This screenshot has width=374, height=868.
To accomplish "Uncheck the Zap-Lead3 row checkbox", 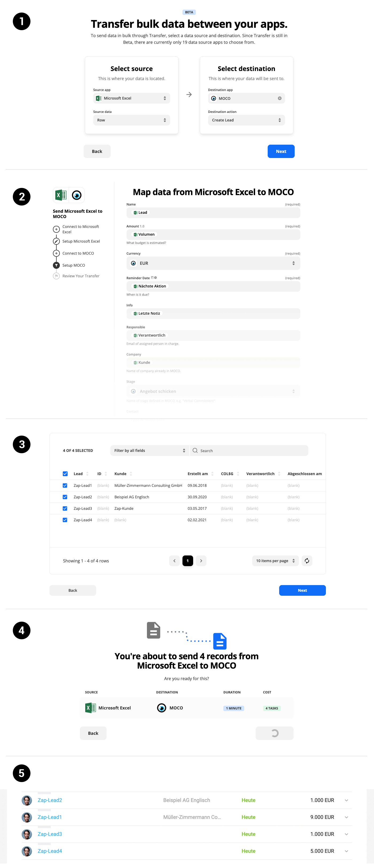I will [65, 508].
